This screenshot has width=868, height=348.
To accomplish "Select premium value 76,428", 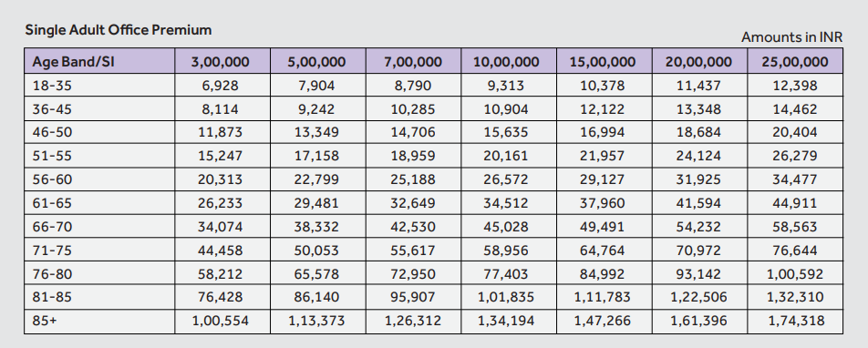I will [x=221, y=297].
